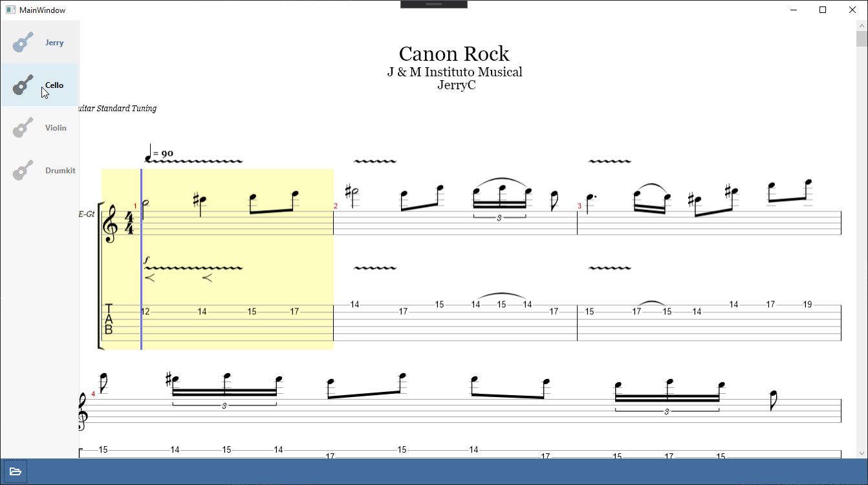Click the Violin track guitar icon
This screenshot has height=485, width=868.
(23, 127)
